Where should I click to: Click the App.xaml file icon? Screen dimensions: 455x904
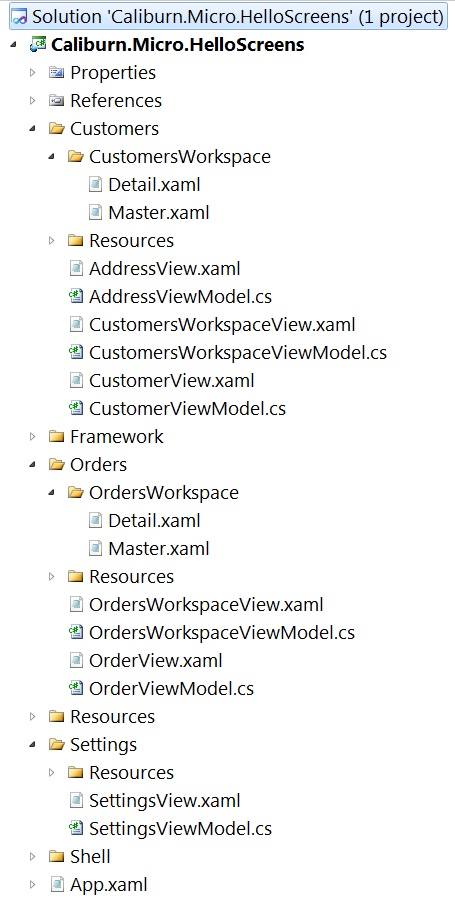point(57,884)
